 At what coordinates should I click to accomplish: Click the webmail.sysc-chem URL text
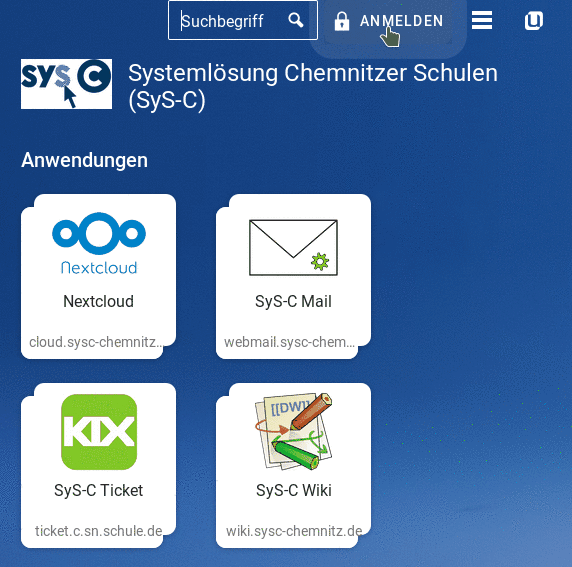pos(289,342)
